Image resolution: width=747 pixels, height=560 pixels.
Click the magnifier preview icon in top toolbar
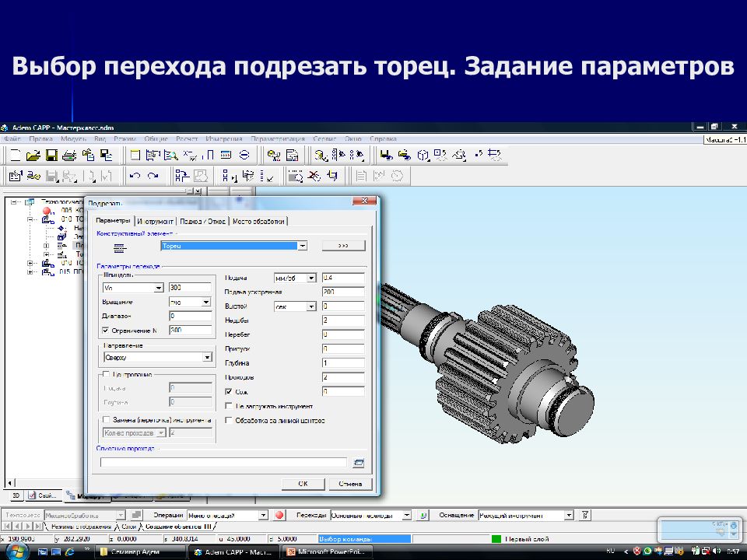pos(171,155)
